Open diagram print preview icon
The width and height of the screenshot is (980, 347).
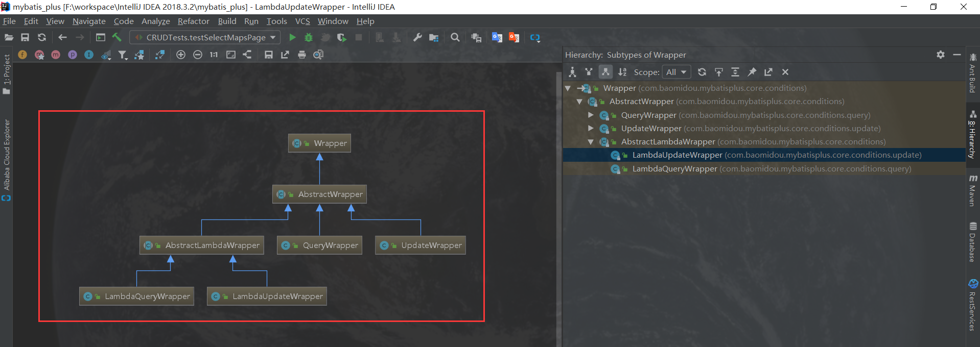tap(318, 55)
